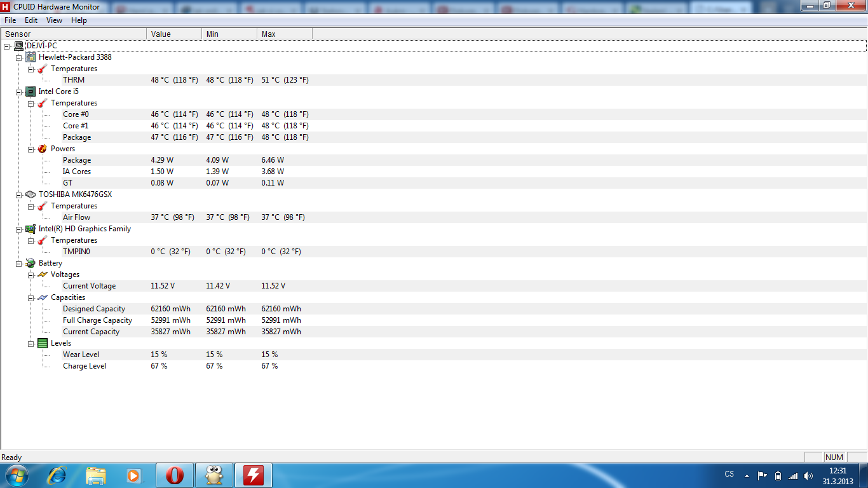Collapse the DEJVI-PC root node
The image size is (868, 488).
(x=6, y=46)
